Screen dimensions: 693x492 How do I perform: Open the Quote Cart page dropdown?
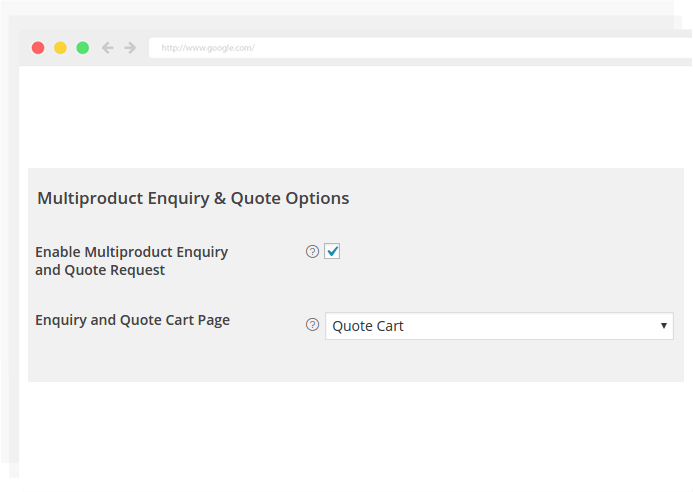coord(499,326)
